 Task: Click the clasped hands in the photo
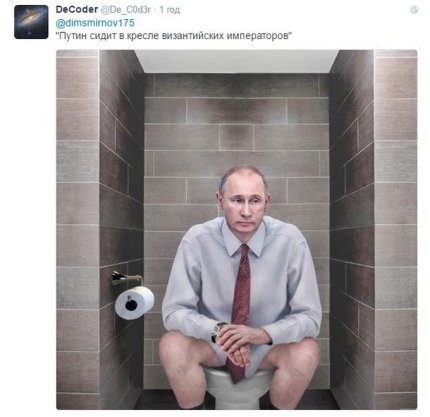pyautogui.click(x=239, y=342)
